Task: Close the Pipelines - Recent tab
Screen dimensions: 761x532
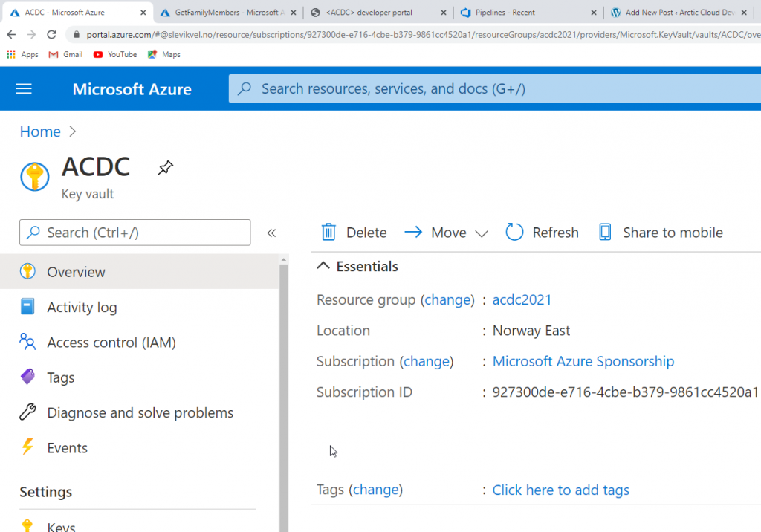Action: click(594, 13)
